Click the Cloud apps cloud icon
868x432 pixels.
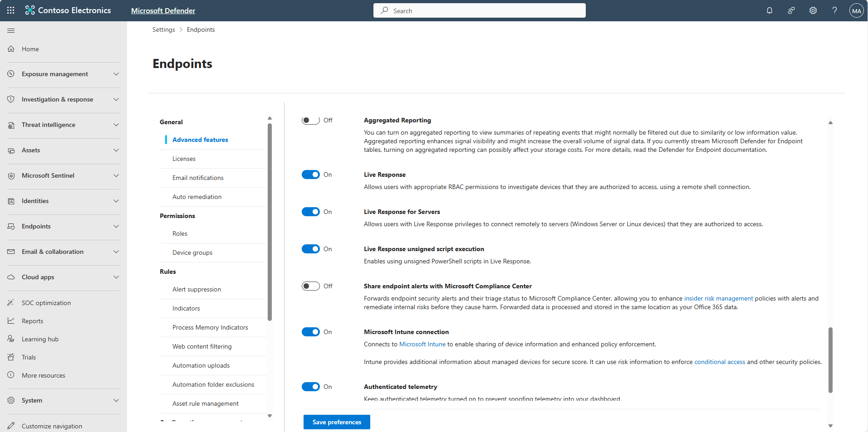(11, 277)
